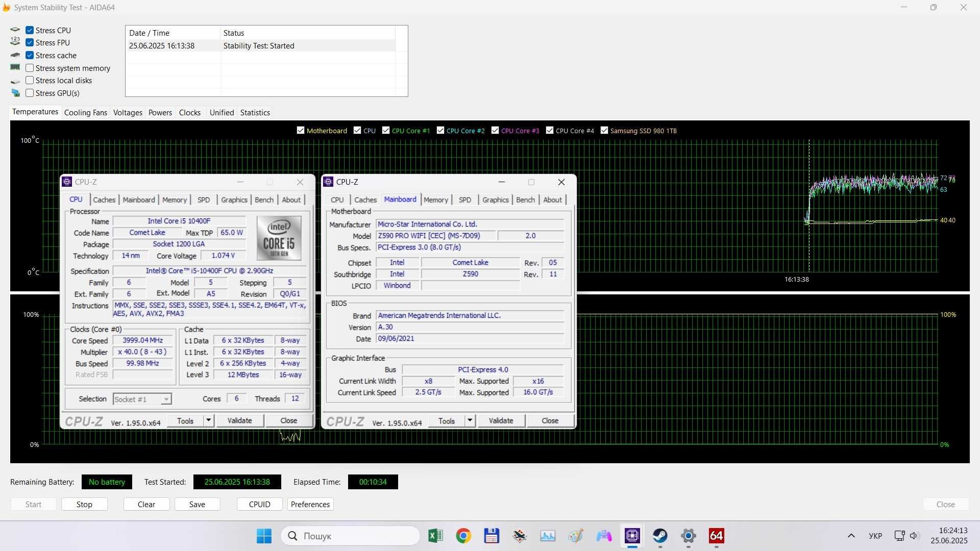Screen dimensions: 980x551
Task: Open the CPUID button
Action: [x=260, y=504]
